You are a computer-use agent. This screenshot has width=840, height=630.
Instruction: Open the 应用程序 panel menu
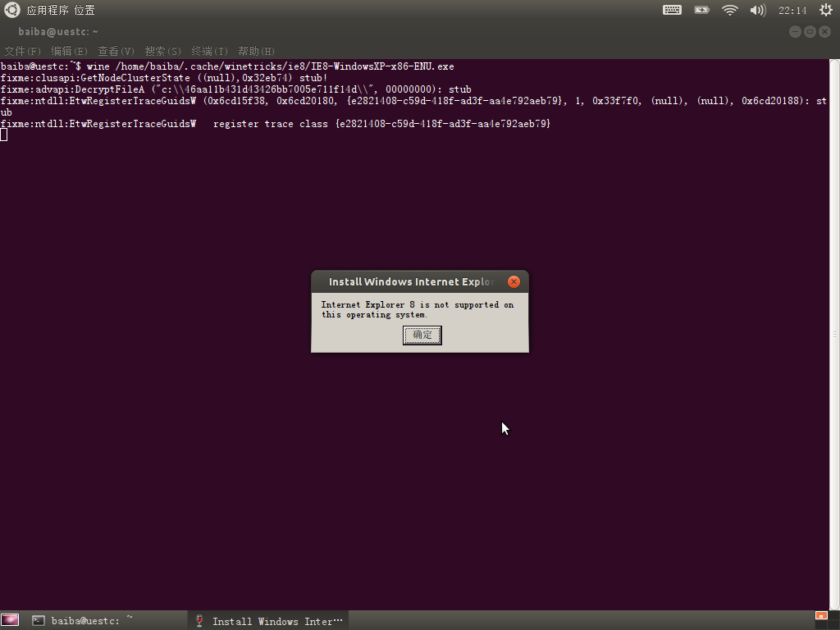pos(48,10)
